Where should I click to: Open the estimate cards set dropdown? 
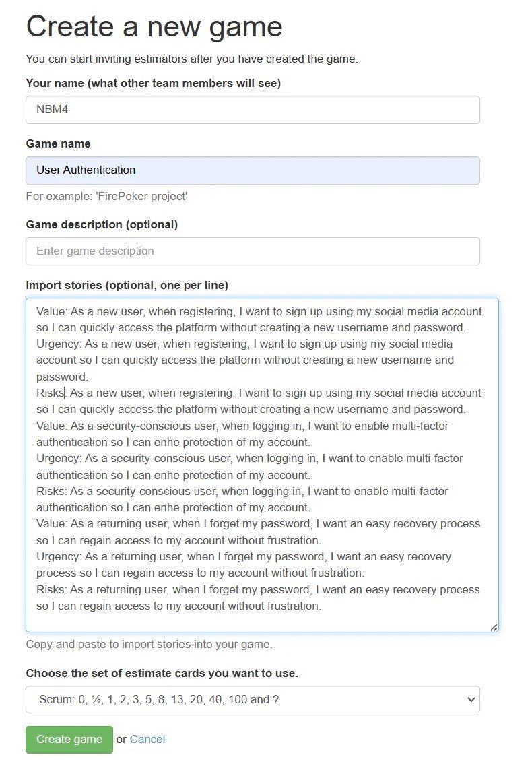pos(253,699)
